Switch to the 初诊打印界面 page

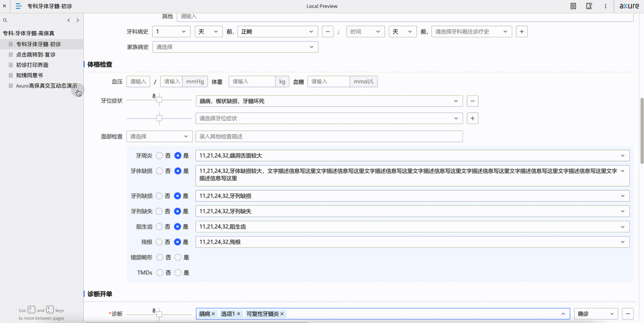(x=32, y=65)
